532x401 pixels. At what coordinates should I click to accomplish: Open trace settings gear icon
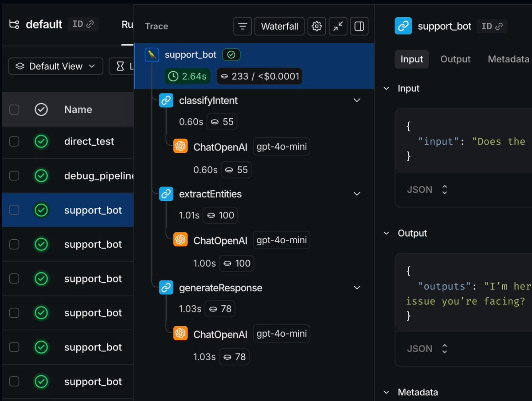click(x=317, y=27)
